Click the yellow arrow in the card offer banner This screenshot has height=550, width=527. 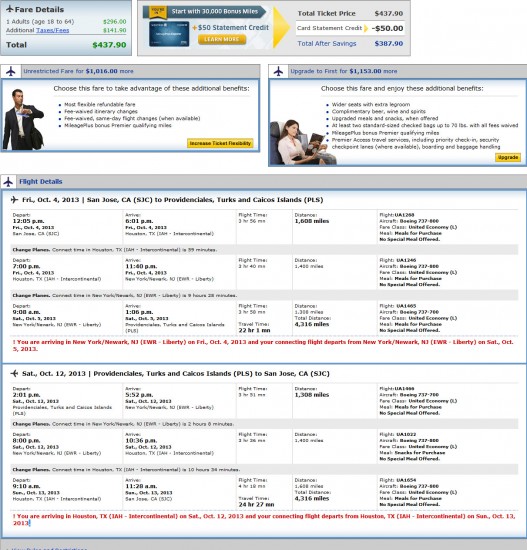(281, 27)
